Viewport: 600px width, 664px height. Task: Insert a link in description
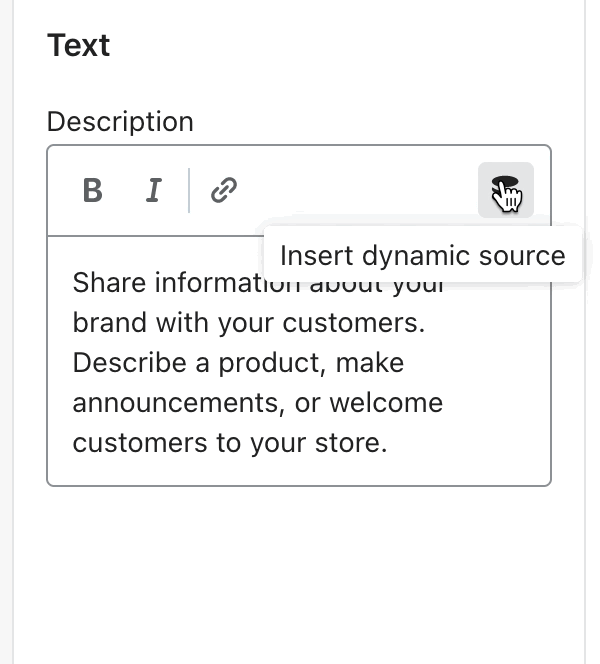point(224,190)
